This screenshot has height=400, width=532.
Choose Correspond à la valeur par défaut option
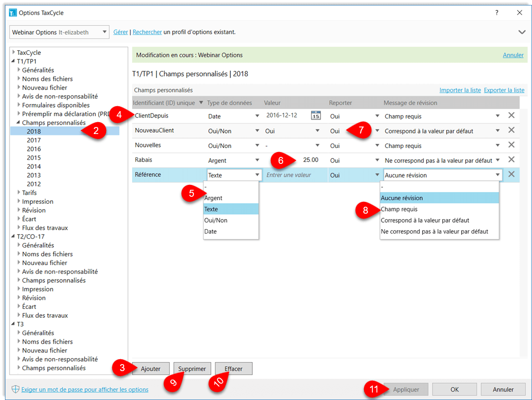439,220
